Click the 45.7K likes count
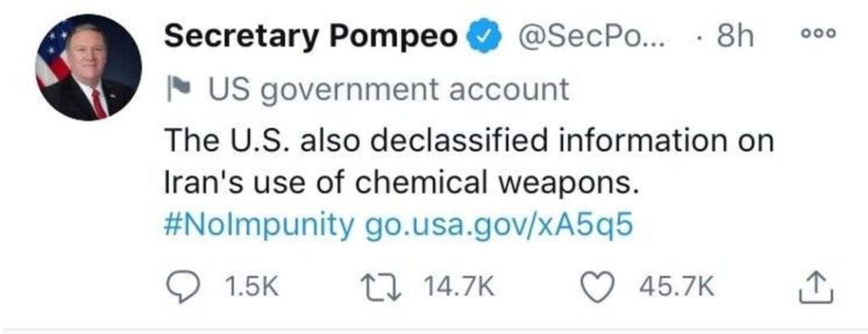Screen dimensions: 868x334 click(x=677, y=287)
